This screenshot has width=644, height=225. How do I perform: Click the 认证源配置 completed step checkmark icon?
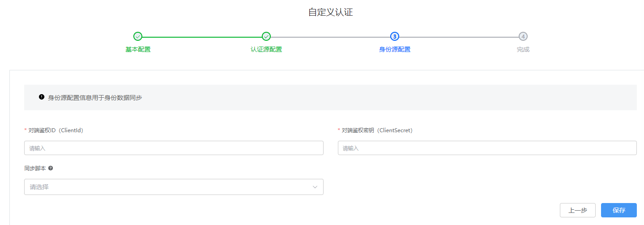[266, 36]
